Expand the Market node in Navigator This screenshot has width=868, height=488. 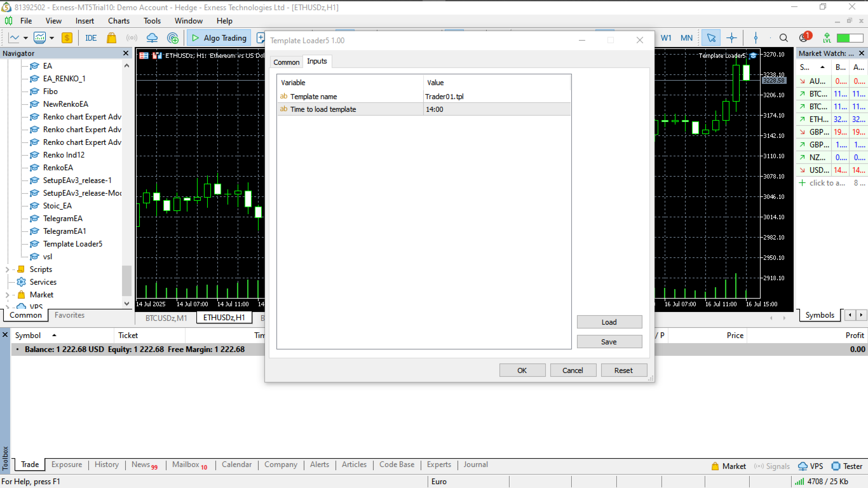[8, 295]
